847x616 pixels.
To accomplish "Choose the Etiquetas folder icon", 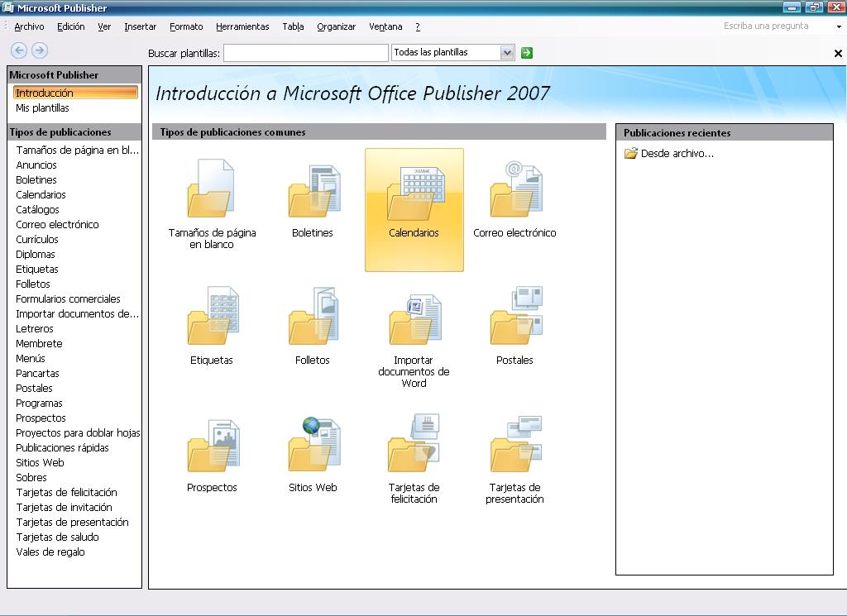I will click(x=212, y=318).
